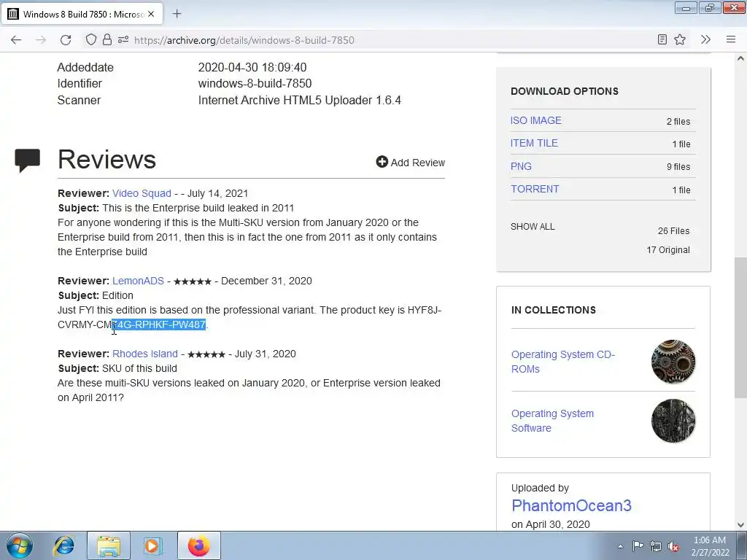The width and height of the screenshot is (747, 560).
Task: Click the network tray icon
Action: [x=656, y=546]
